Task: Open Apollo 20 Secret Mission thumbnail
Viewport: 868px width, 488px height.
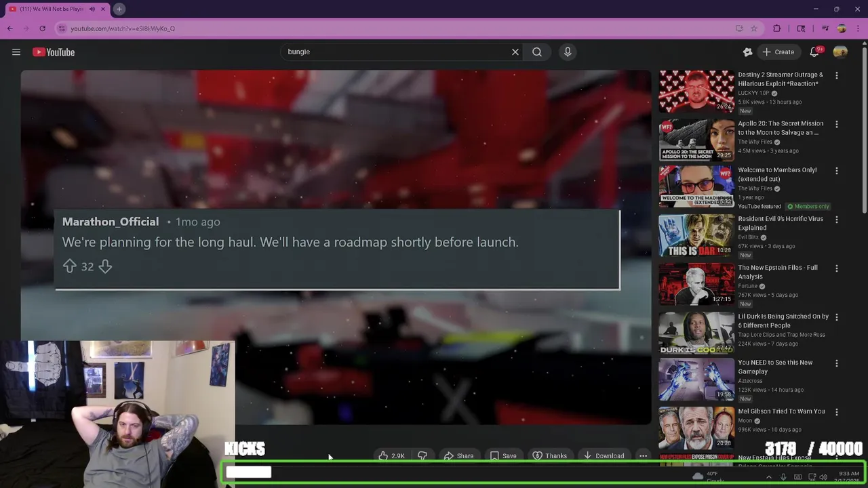Action: [696, 140]
